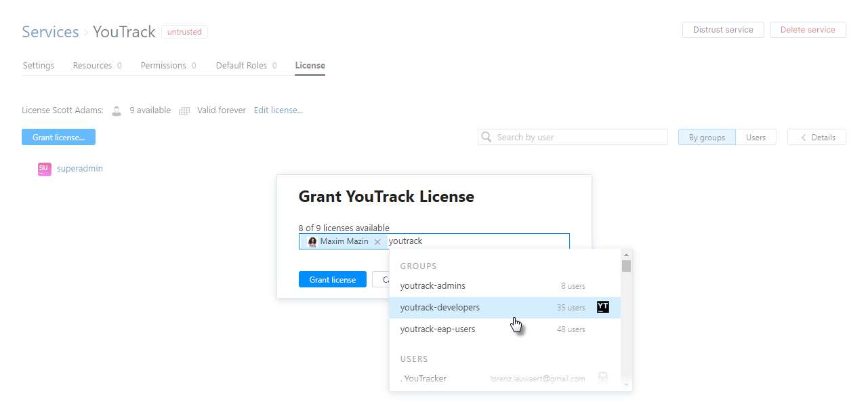The width and height of the screenshot is (868, 406).
Task: Click the search magnifier icon
Action: (x=487, y=137)
